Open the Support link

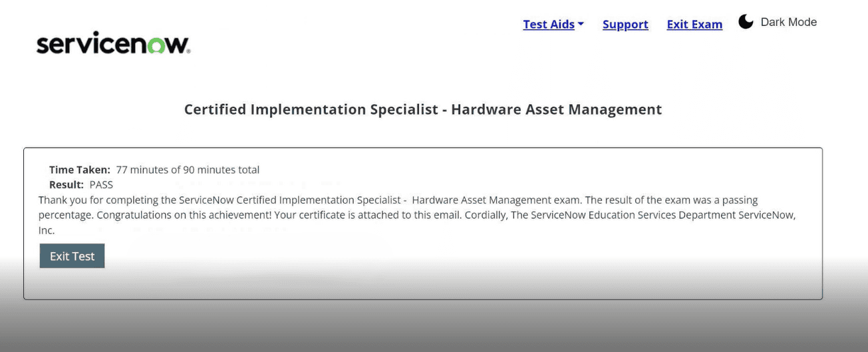[625, 25]
